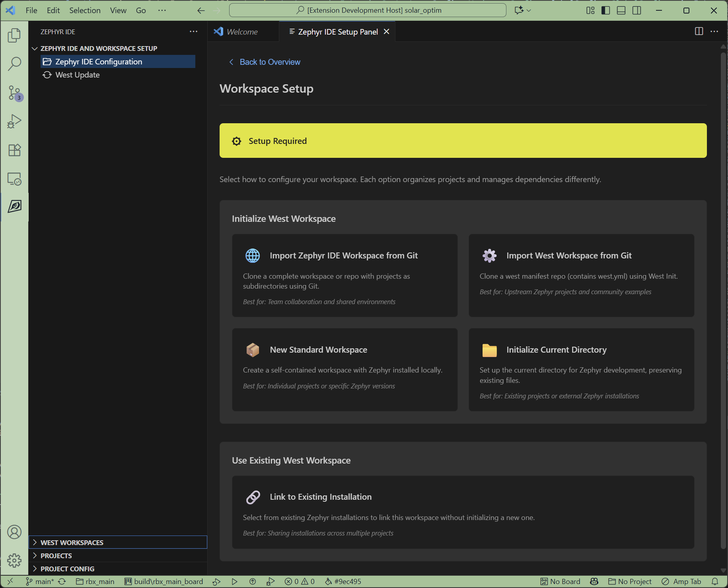Open the File menu
The image size is (728, 588).
[31, 10]
